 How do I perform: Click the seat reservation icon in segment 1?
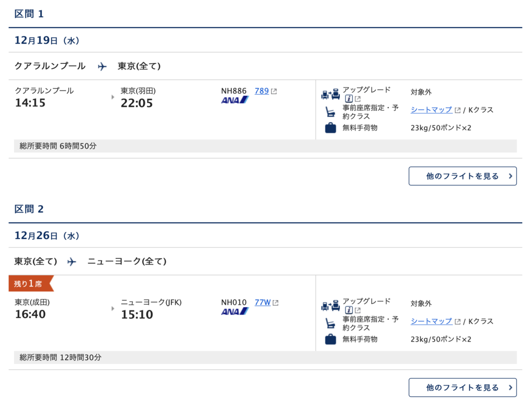coord(330,112)
